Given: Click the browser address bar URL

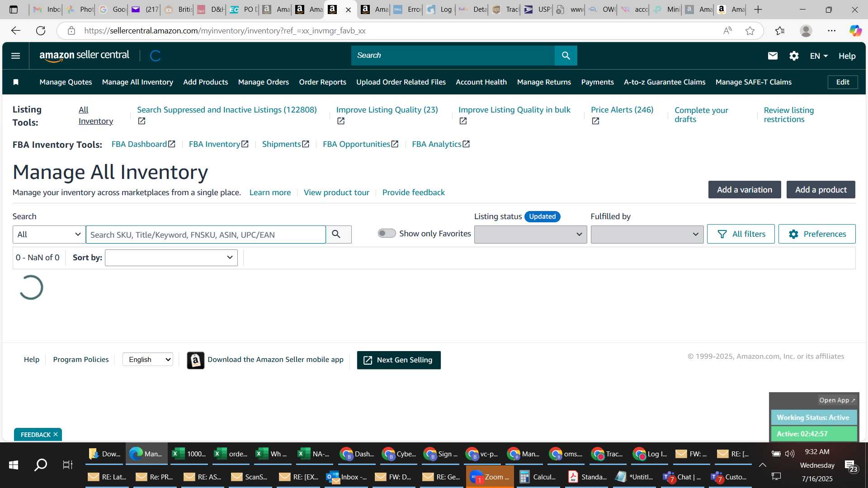Looking at the screenshot, I should point(225,30).
